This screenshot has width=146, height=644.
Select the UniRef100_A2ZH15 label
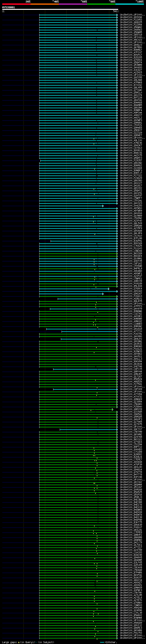131,72
